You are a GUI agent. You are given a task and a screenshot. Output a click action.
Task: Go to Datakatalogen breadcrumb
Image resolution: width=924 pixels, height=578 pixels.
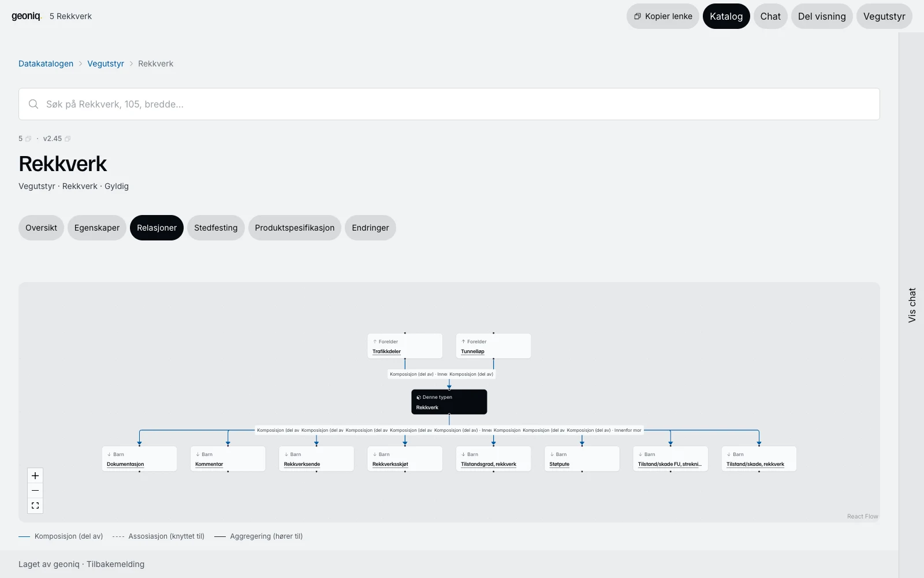pos(46,64)
